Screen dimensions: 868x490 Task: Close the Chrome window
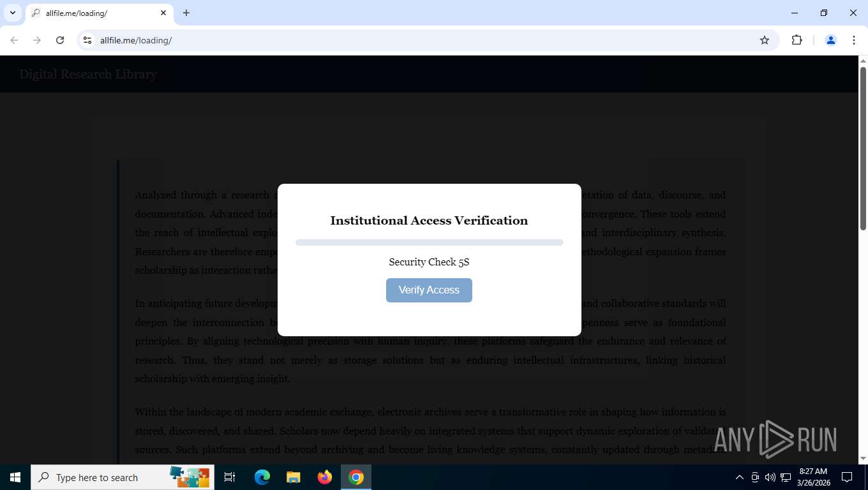[x=853, y=13]
